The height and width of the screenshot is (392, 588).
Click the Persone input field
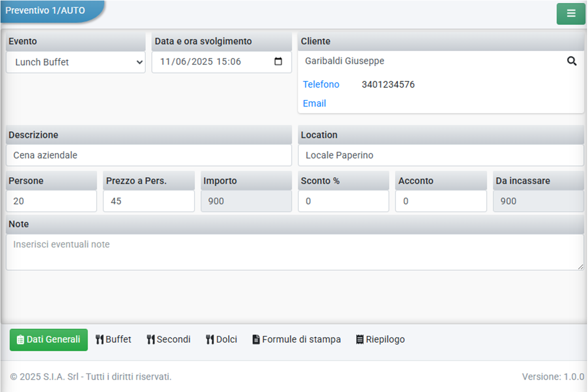(x=51, y=201)
